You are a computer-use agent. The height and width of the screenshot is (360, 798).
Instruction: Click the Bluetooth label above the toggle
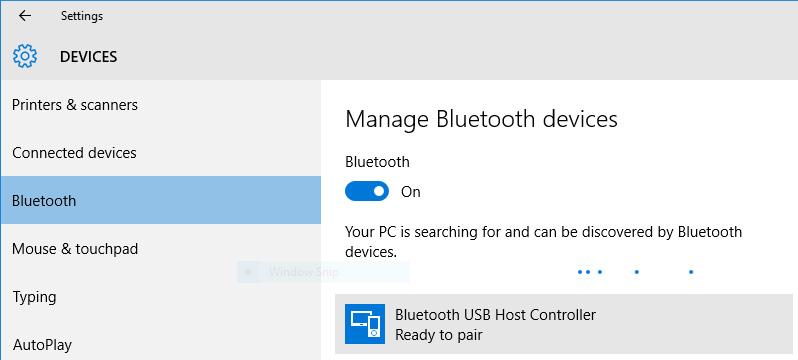coord(377,162)
